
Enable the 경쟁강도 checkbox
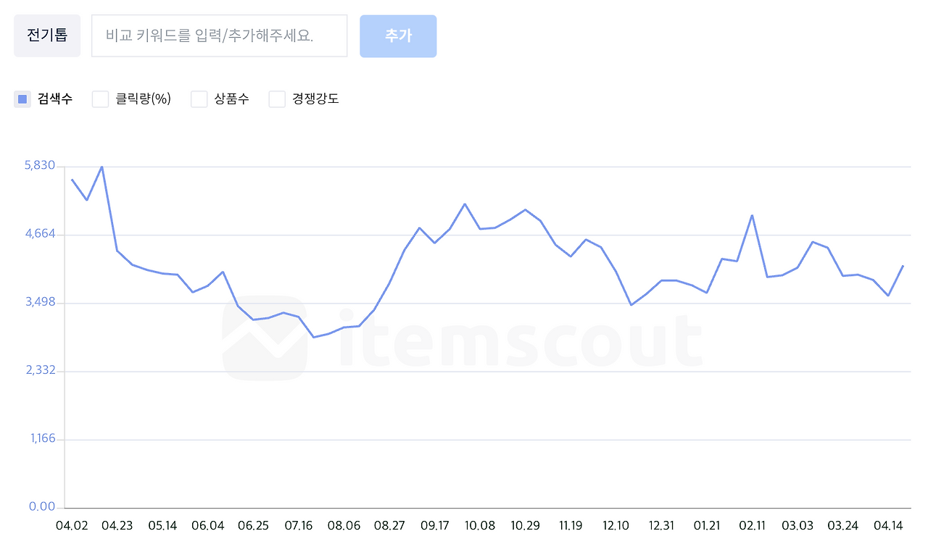(x=277, y=99)
